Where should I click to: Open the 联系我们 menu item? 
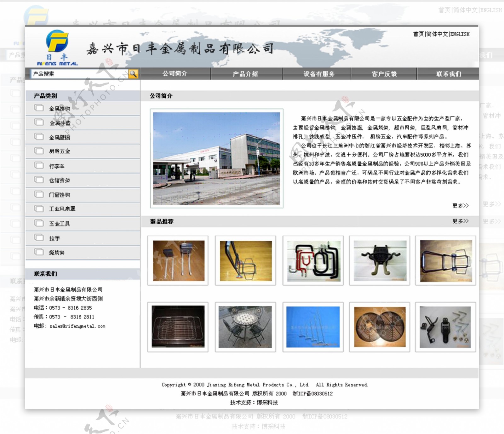coord(449,74)
